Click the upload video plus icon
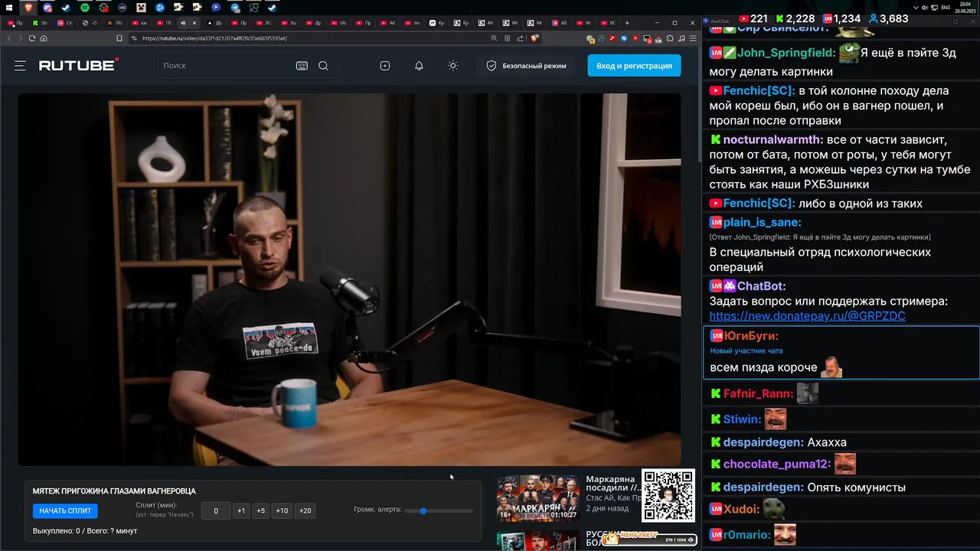 [385, 66]
